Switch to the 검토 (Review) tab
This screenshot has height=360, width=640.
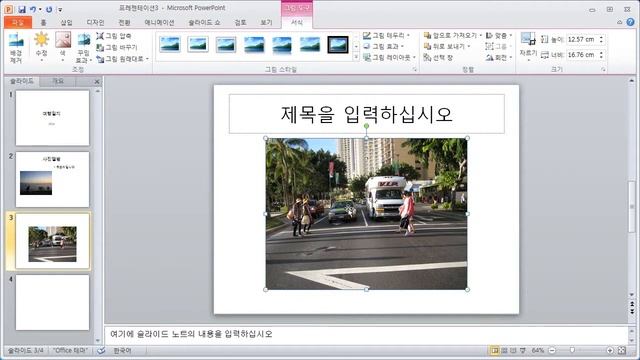point(240,22)
